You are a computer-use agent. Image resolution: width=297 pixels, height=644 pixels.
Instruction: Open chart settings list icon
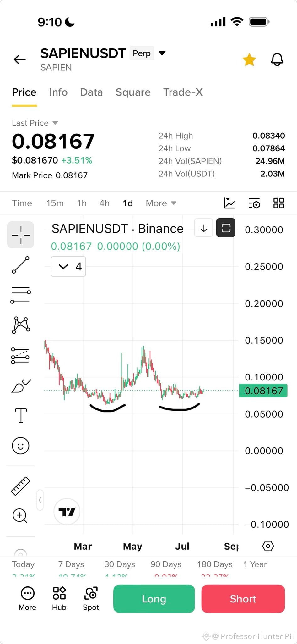pyautogui.click(x=254, y=203)
